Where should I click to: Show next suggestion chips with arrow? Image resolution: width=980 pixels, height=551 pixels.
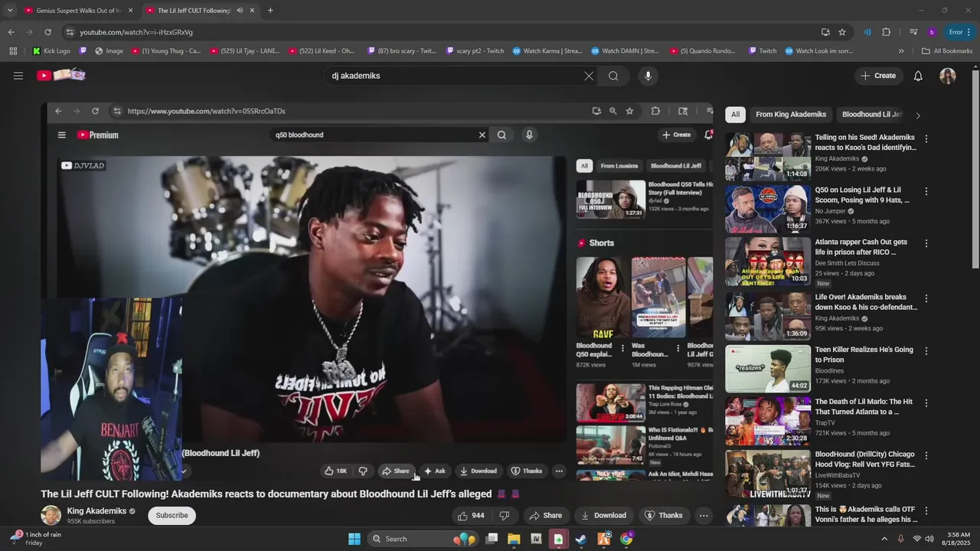pos(918,115)
